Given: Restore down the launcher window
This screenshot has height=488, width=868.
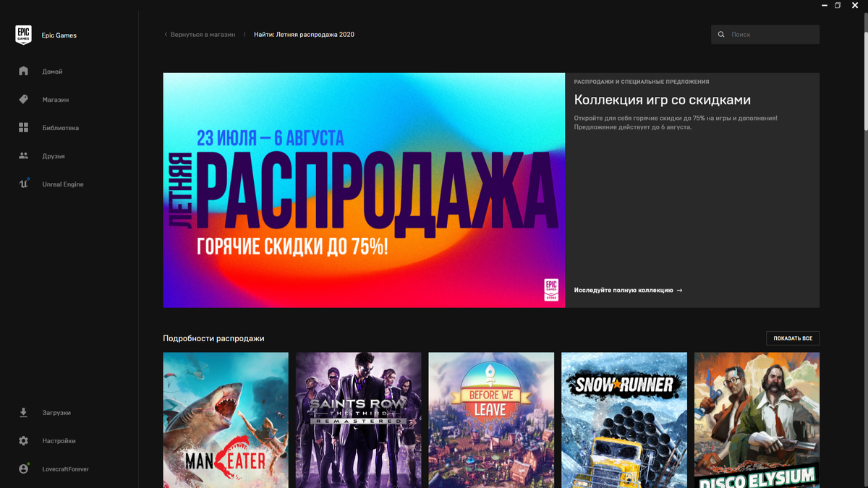Looking at the screenshot, I should tap(838, 5).
